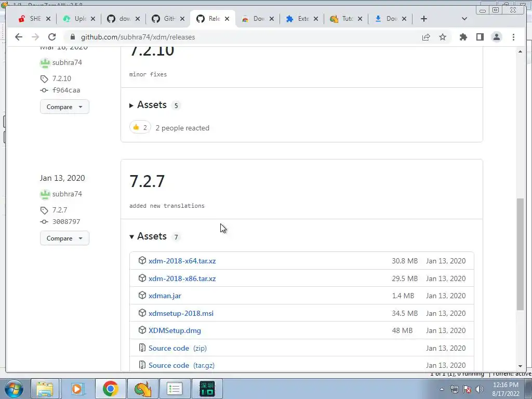Click the address bar URL field

click(x=237, y=37)
